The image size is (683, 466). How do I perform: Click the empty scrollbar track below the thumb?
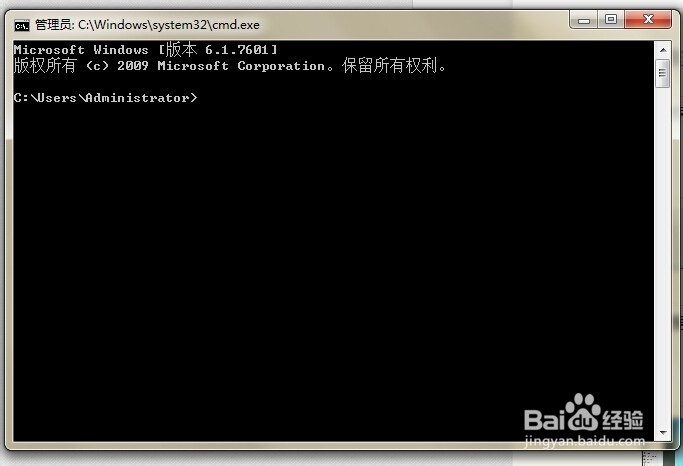(x=663, y=256)
